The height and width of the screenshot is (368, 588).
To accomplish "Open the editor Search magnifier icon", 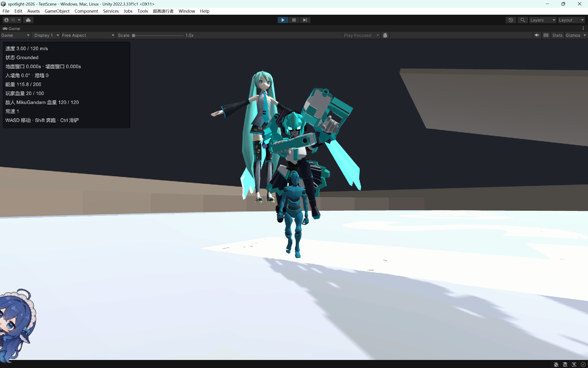I will point(522,20).
